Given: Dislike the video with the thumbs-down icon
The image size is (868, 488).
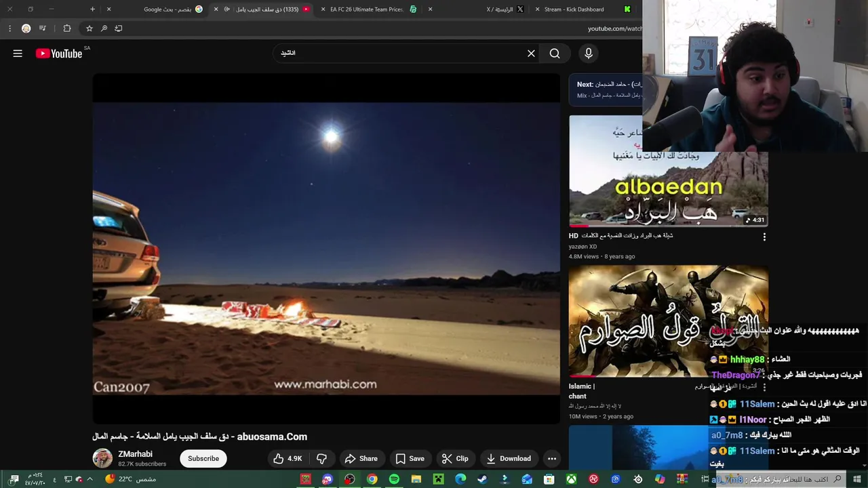Looking at the screenshot, I should [x=322, y=459].
